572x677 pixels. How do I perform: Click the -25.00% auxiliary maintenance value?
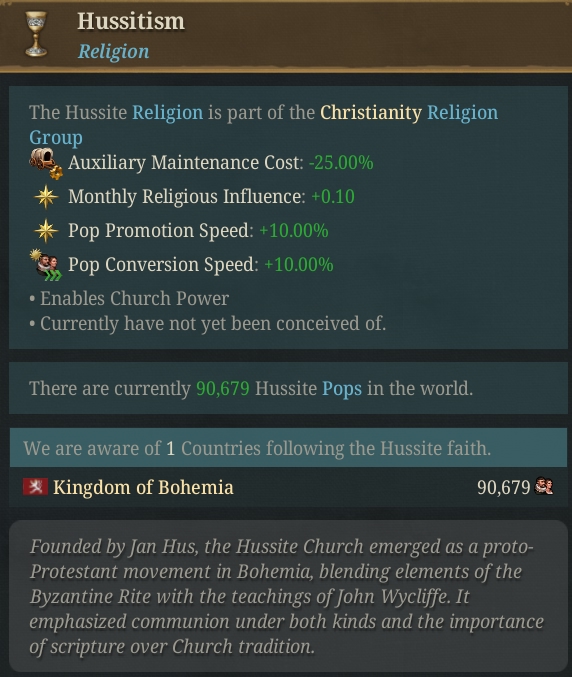point(341,163)
